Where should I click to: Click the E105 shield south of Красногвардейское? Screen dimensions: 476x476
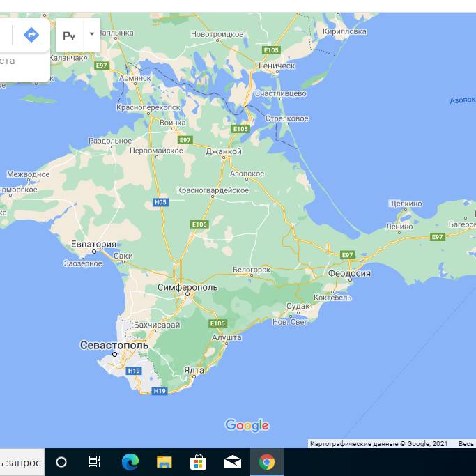(x=199, y=224)
